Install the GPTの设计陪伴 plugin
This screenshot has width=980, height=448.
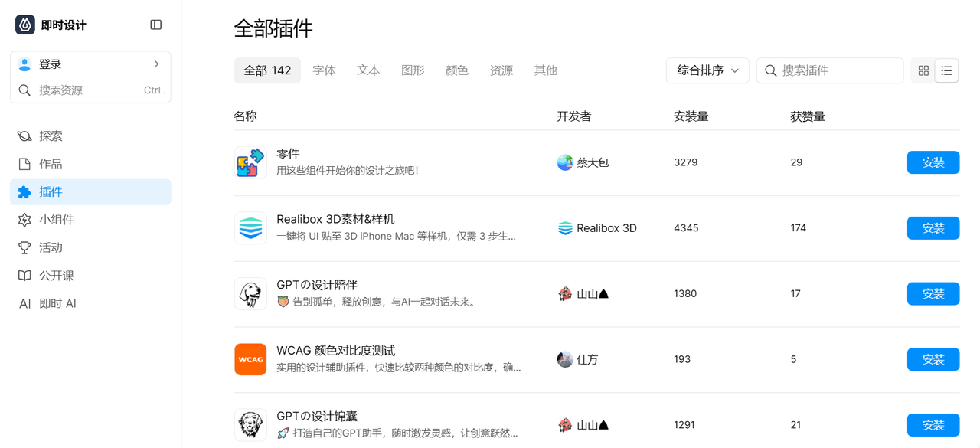pyautogui.click(x=933, y=294)
